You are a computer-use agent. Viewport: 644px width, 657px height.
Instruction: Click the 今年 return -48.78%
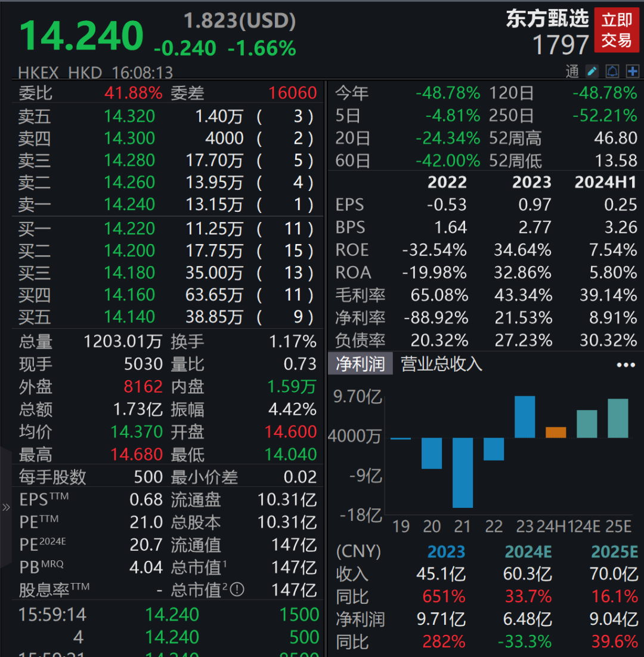[448, 92]
